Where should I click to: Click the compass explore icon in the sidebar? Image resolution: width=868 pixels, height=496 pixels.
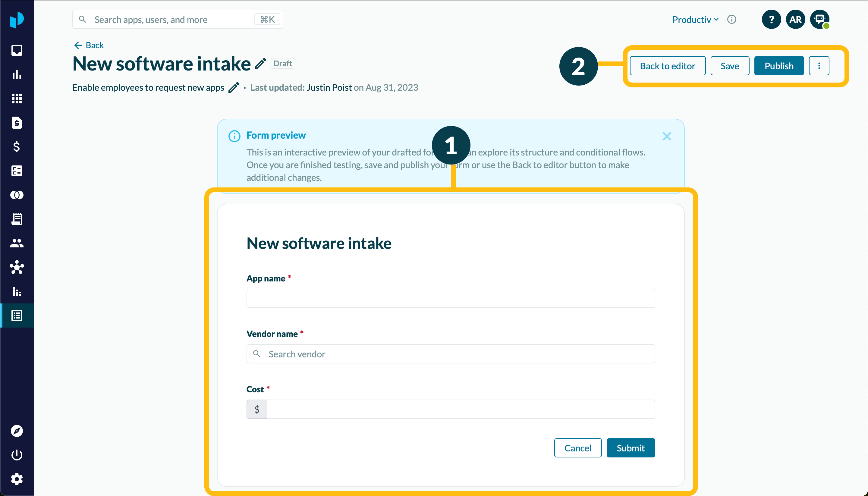[17, 431]
